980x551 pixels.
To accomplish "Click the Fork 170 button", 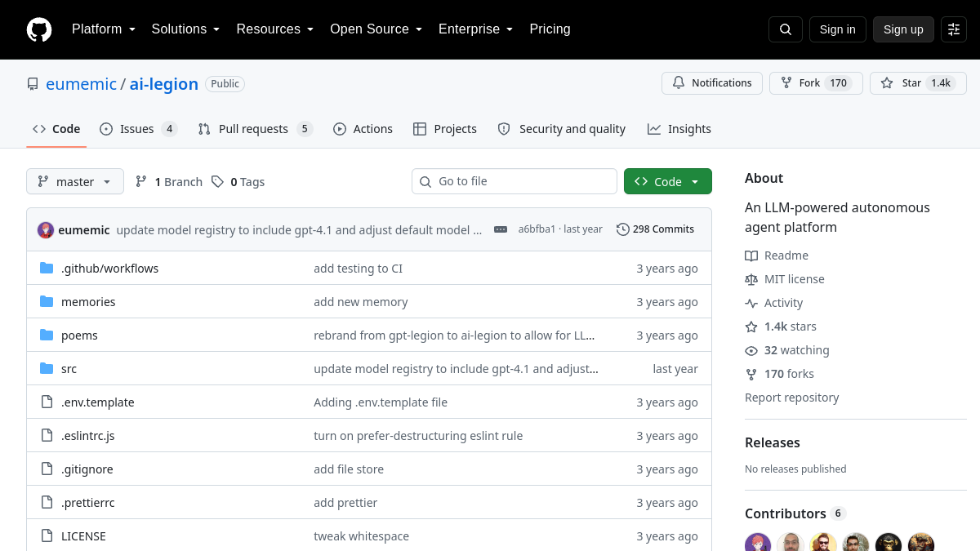I will tap(816, 83).
